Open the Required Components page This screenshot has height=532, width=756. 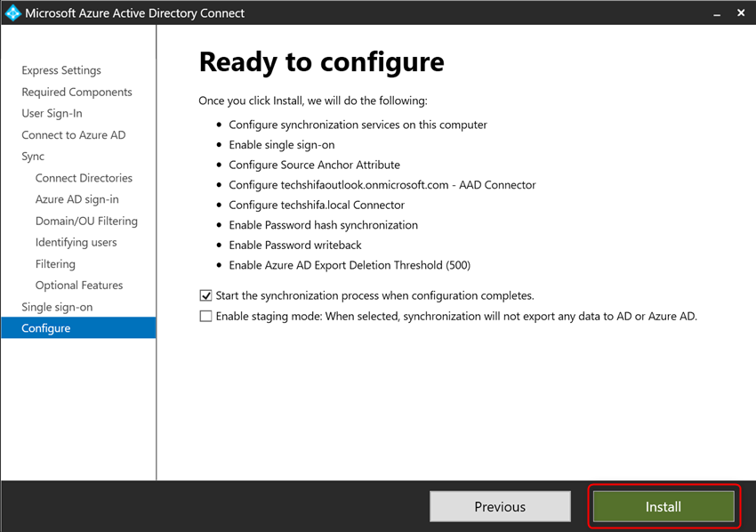coord(76,92)
